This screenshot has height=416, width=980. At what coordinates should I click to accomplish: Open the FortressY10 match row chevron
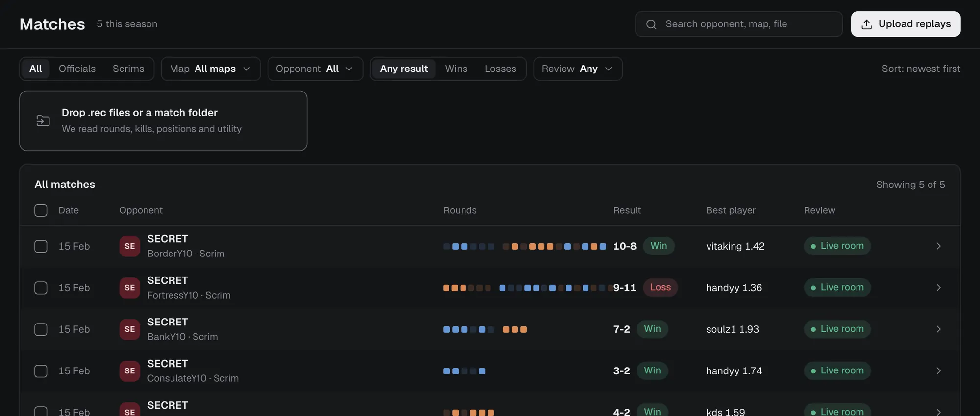[x=938, y=288]
